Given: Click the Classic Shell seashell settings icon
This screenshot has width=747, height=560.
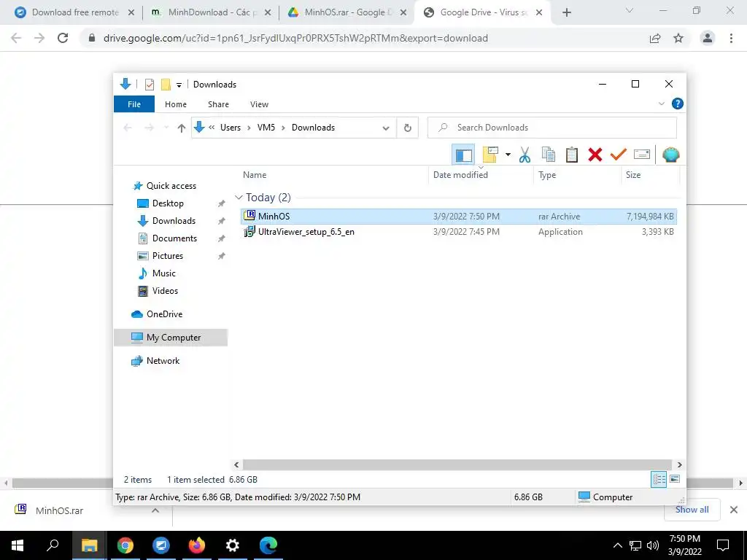Looking at the screenshot, I should [671, 155].
